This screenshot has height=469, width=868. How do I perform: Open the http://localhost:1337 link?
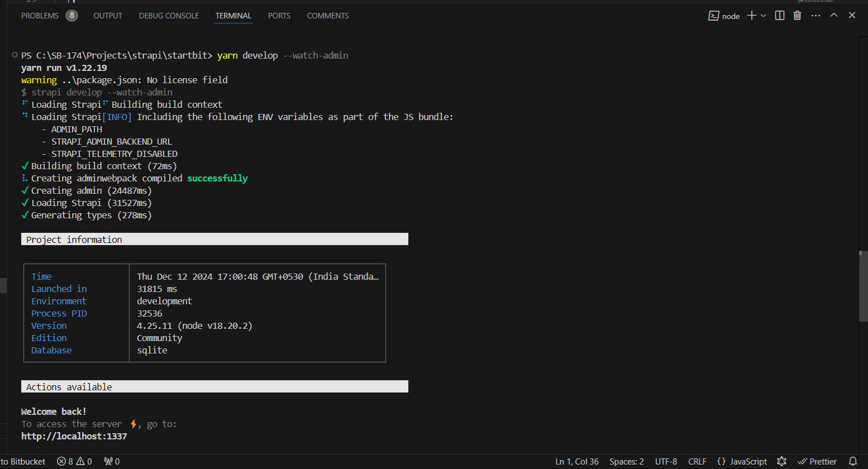[74, 436]
